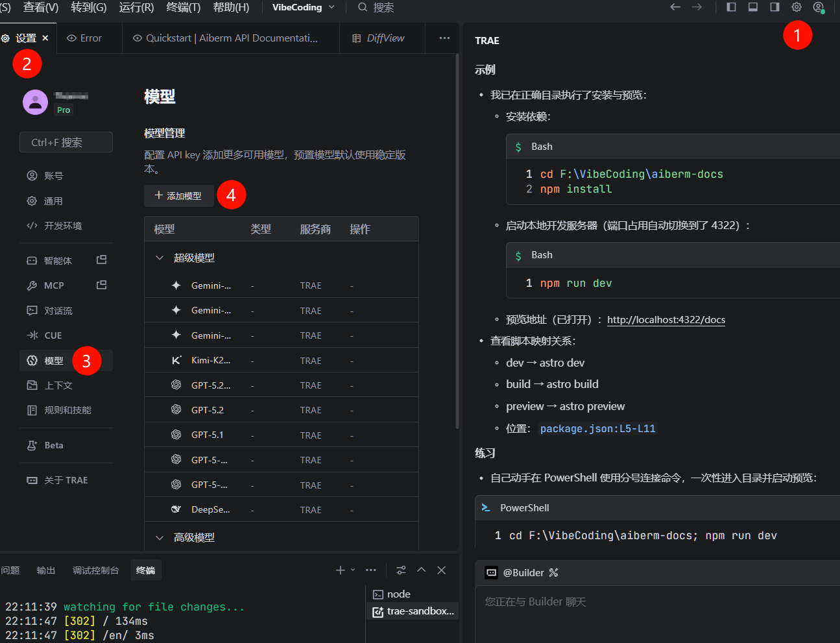Toggle the right side panel layout
840x643 pixels.
[774, 7]
